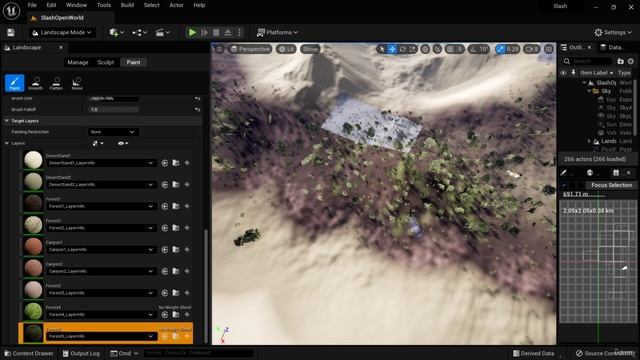This screenshot has width=640, height=360.
Task: Switch to the Manage tab
Action: (78, 62)
